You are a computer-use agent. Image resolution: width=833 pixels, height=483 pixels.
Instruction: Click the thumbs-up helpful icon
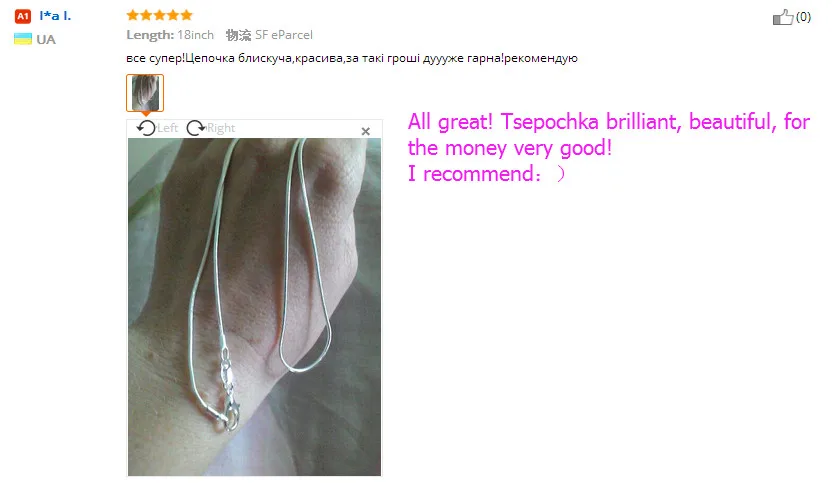tap(783, 17)
